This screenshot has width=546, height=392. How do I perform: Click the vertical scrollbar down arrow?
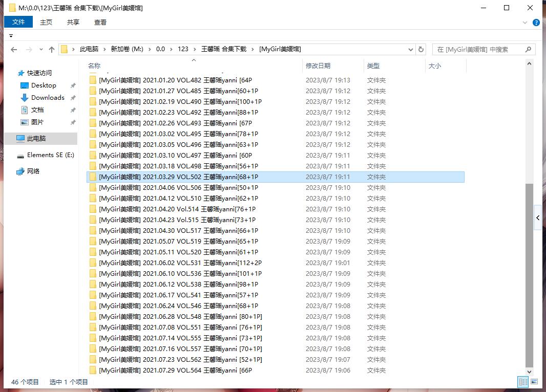tap(529, 372)
